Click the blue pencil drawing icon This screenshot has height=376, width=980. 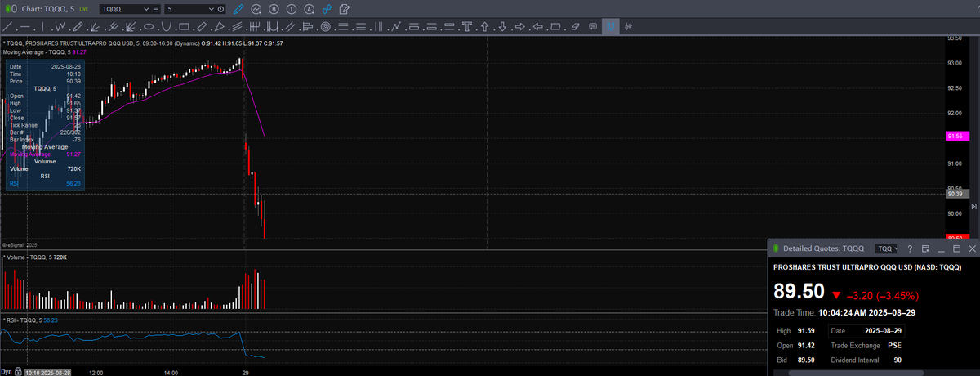coord(238,9)
